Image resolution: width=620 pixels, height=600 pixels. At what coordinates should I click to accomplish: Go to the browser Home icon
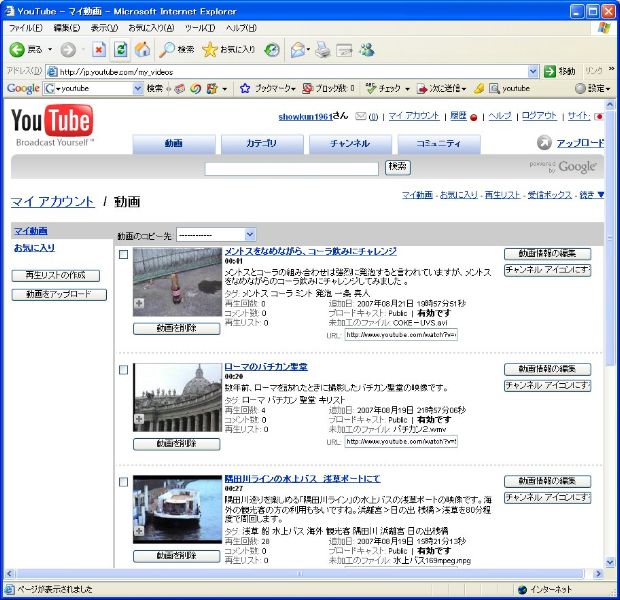[x=142, y=49]
